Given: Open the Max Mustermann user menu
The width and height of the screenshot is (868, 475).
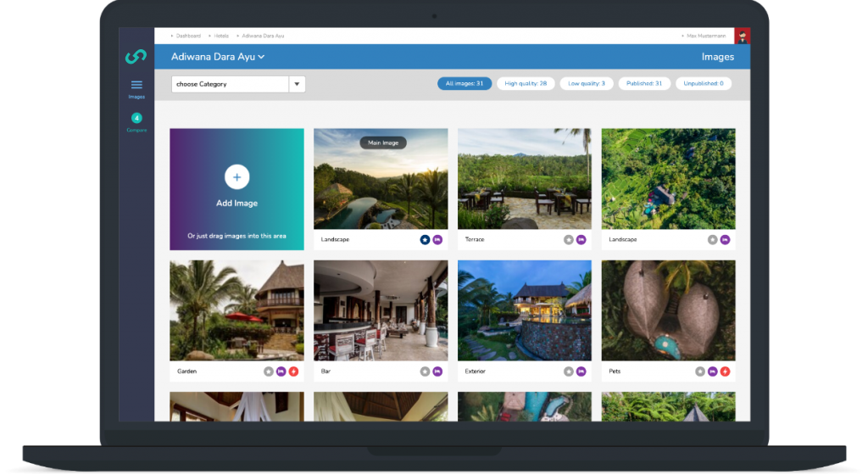Looking at the screenshot, I should tap(705, 36).
